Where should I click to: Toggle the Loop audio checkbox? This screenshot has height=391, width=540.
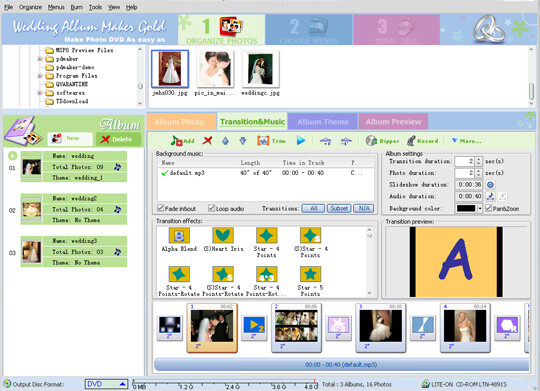(x=211, y=208)
